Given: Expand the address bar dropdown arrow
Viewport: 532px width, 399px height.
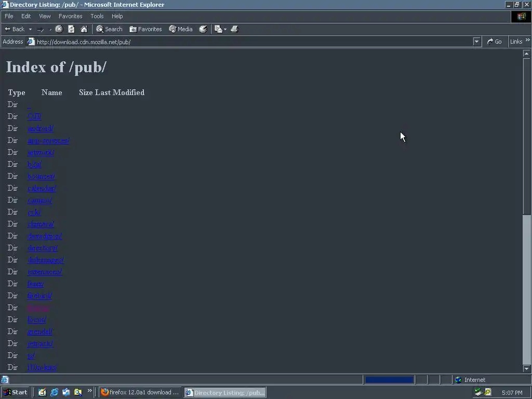Looking at the screenshot, I should coord(477,42).
